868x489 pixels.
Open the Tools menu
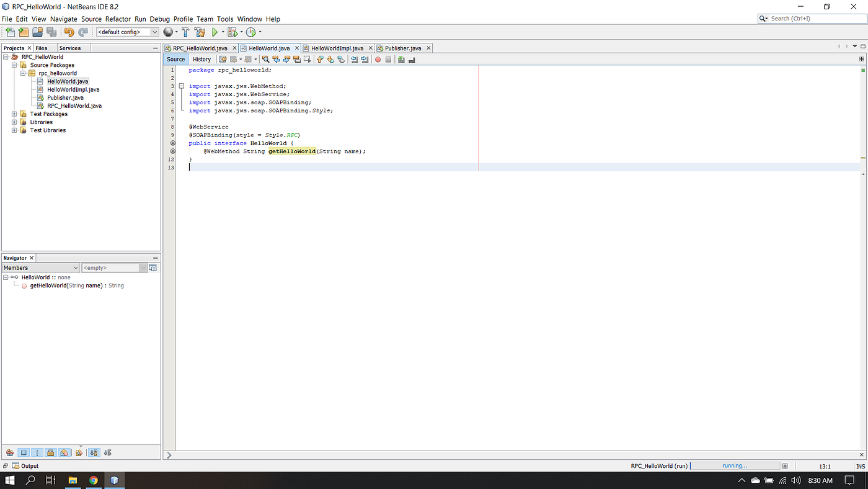(x=225, y=19)
